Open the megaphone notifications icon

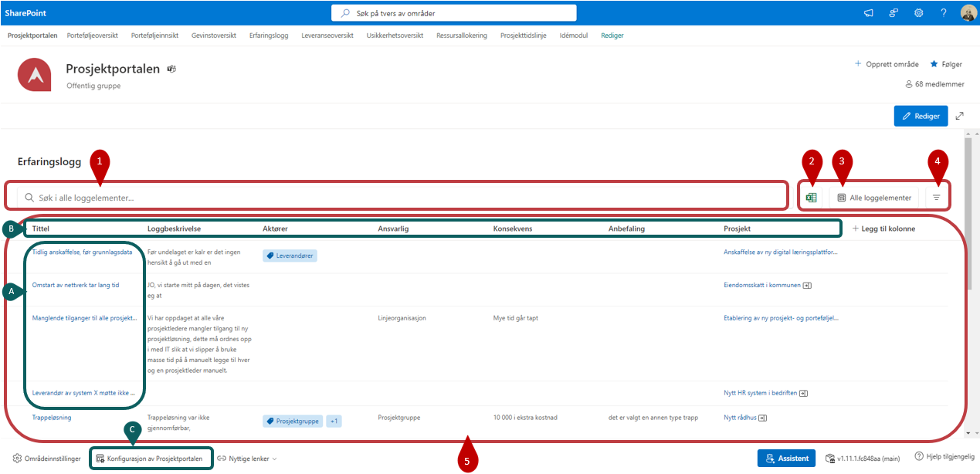(869, 13)
